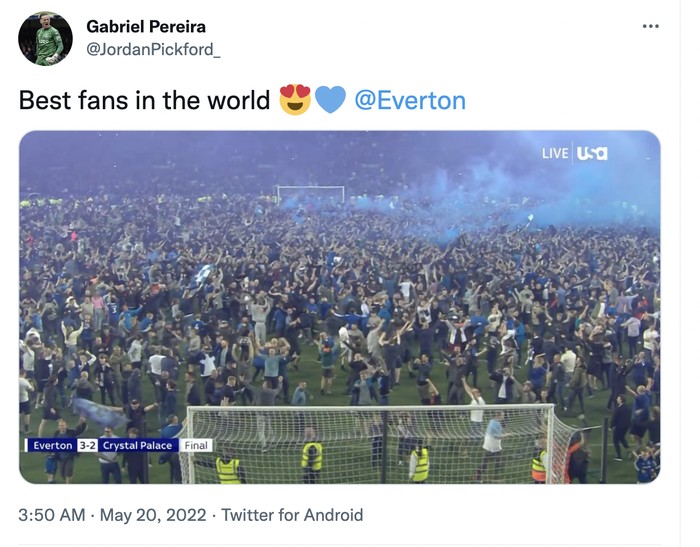The image size is (700, 547).
Task: Click the USA network logo on video
Action: 592,153
